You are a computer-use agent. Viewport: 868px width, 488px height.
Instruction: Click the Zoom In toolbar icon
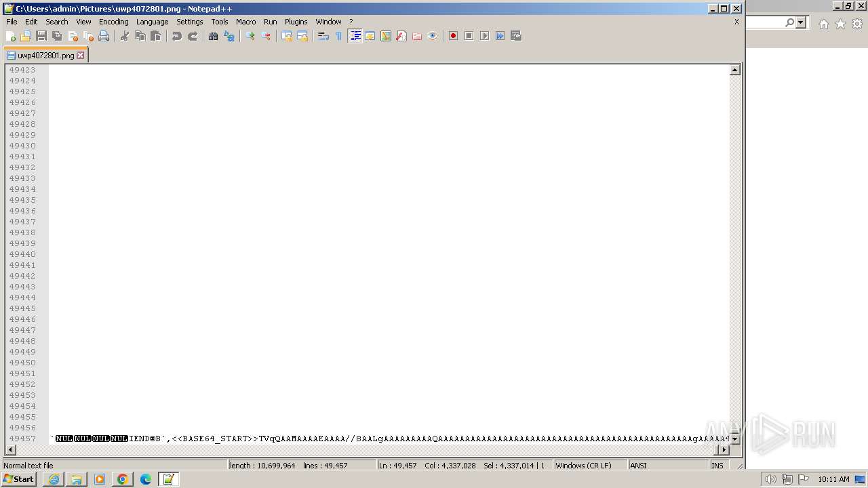[x=250, y=36]
